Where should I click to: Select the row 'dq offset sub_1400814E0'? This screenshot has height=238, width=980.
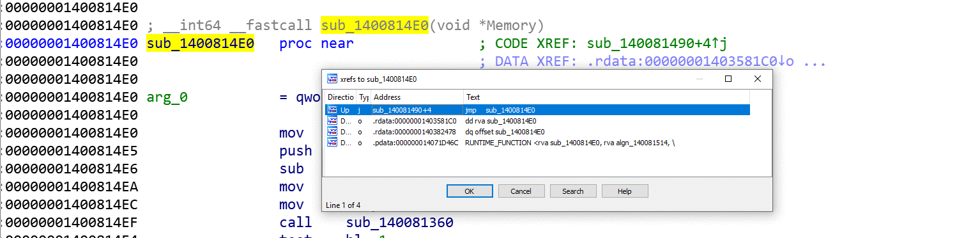(537, 131)
